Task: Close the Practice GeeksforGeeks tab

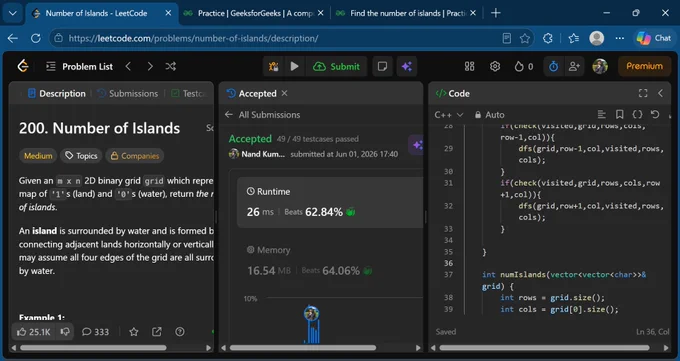Action: [x=320, y=13]
